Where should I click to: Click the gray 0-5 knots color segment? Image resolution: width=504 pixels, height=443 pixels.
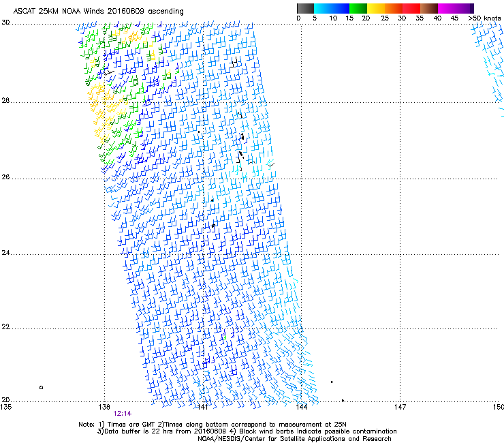click(305, 8)
